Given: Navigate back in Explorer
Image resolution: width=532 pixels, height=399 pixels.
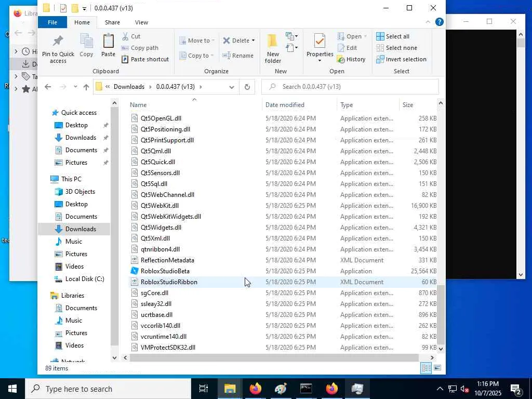Looking at the screenshot, I should point(48,87).
